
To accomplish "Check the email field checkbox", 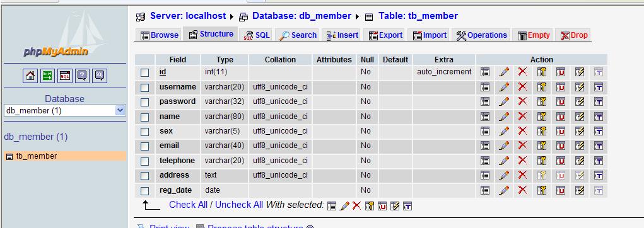I will (144, 146).
